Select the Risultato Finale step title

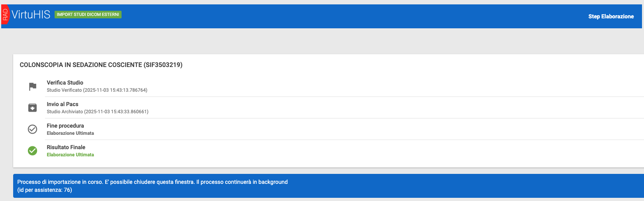[x=66, y=147]
